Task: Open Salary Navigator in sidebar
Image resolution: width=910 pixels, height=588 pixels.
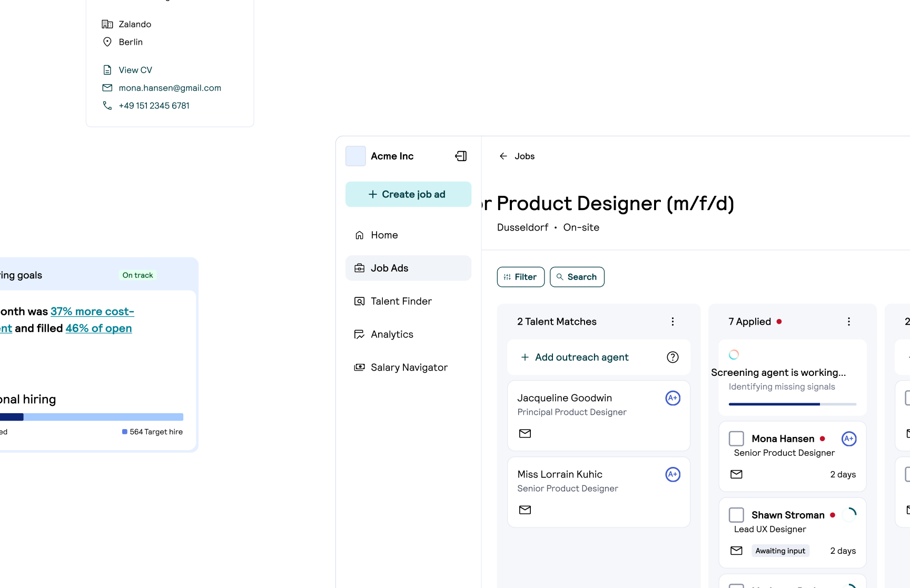Action: coord(408,367)
